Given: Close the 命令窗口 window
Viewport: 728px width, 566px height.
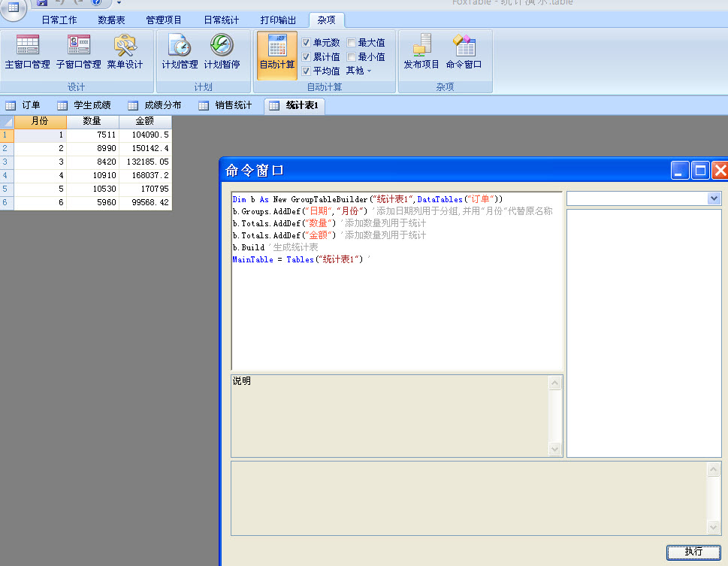Looking at the screenshot, I should click(720, 171).
